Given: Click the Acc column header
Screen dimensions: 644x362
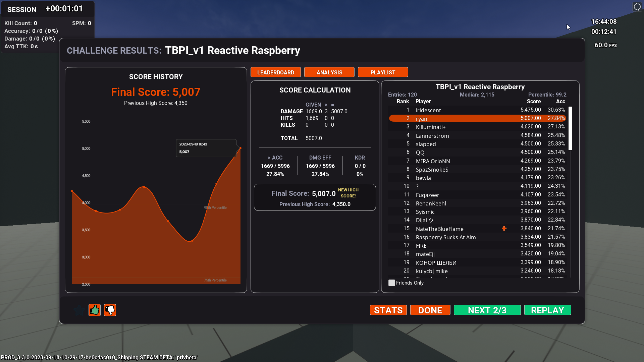Looking at the screenshot, I should (560, 102).
